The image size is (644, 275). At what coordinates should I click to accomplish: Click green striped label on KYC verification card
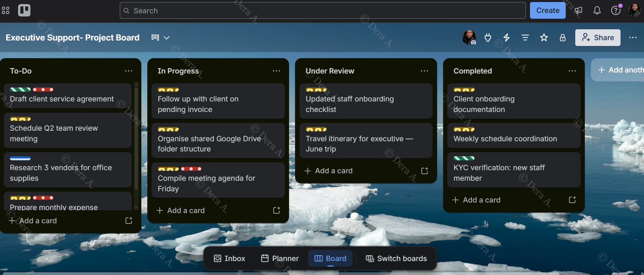point(464,158)
